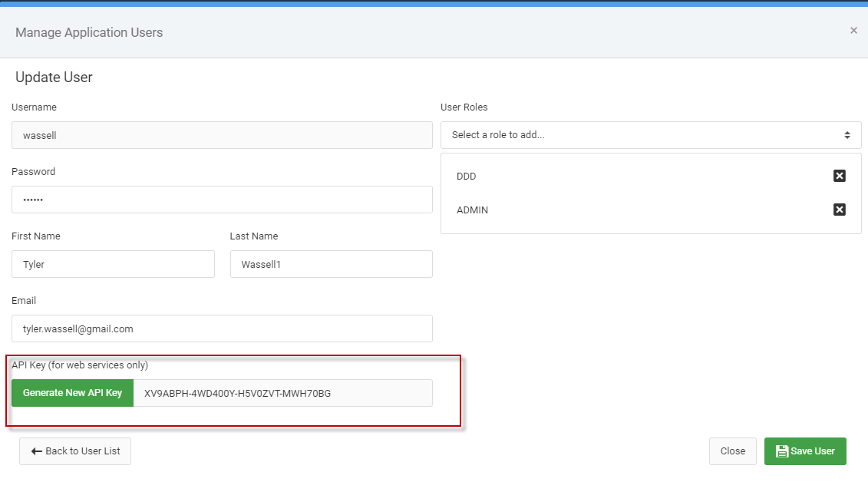Click the API Key (for web services only) label

pyautogui.click(x=80, y=365)
